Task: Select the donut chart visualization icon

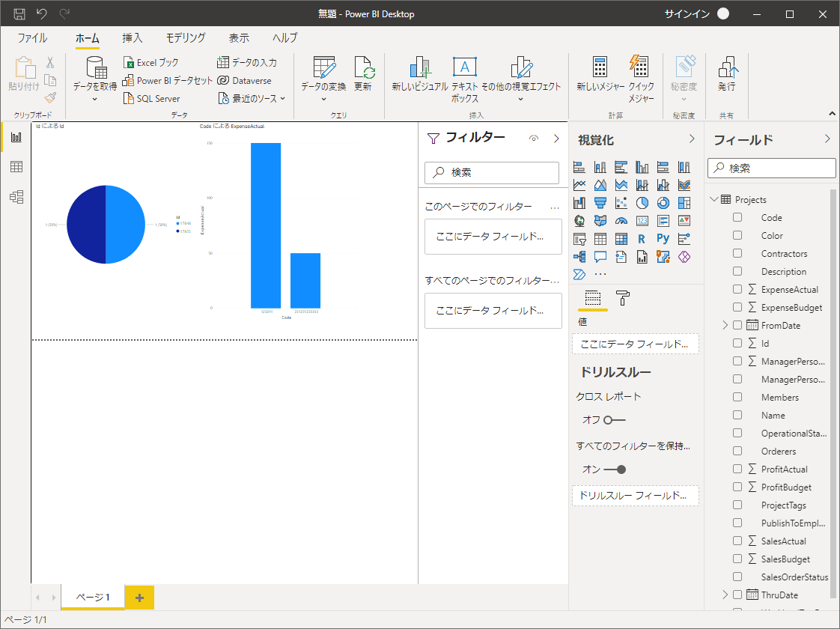Action: tap(663, 203)
